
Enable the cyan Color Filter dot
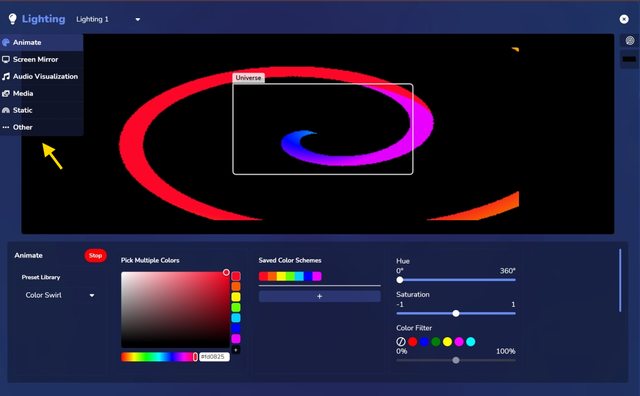(x=471, y=342)
